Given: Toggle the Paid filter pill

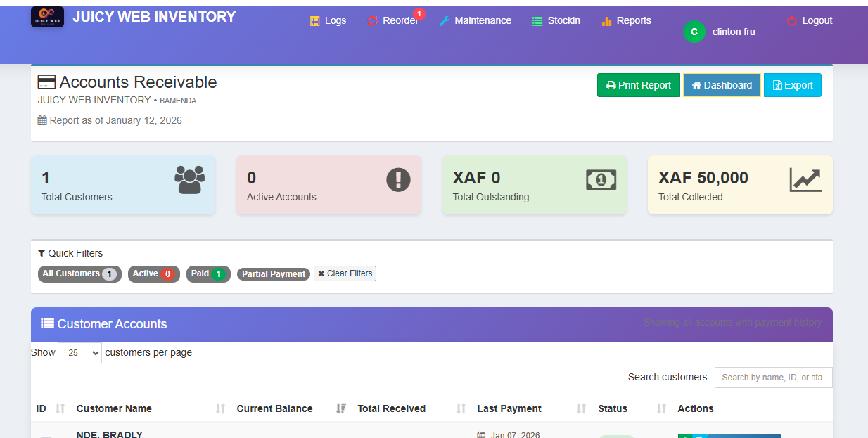Looking at the screenshot, I should [x=208, y=274].
